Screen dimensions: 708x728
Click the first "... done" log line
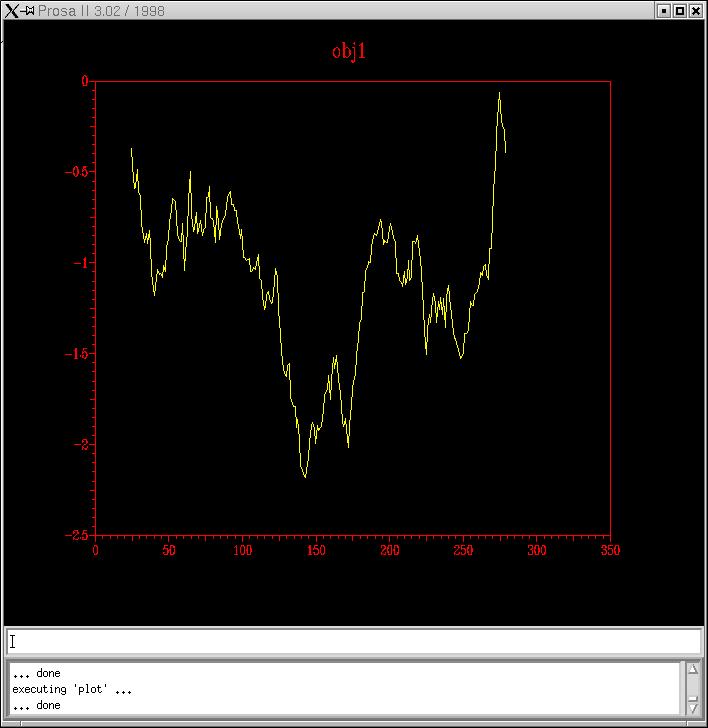click(x=36, y=673)
